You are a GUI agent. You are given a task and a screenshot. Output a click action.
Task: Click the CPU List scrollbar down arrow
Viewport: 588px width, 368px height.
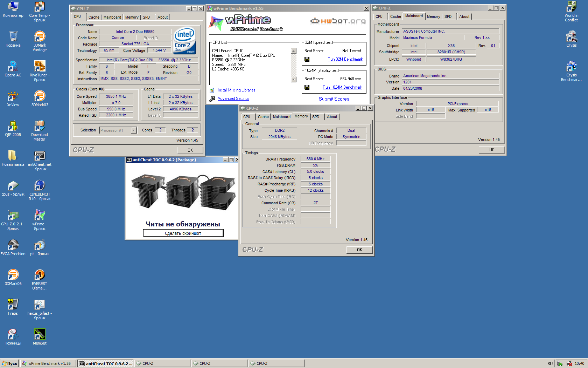click(x=293, y=80)
